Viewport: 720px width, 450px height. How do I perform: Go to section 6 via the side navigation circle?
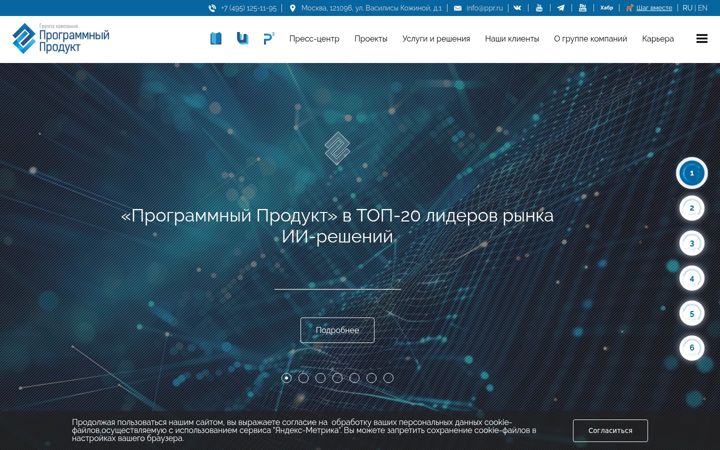tap(692, 348)
